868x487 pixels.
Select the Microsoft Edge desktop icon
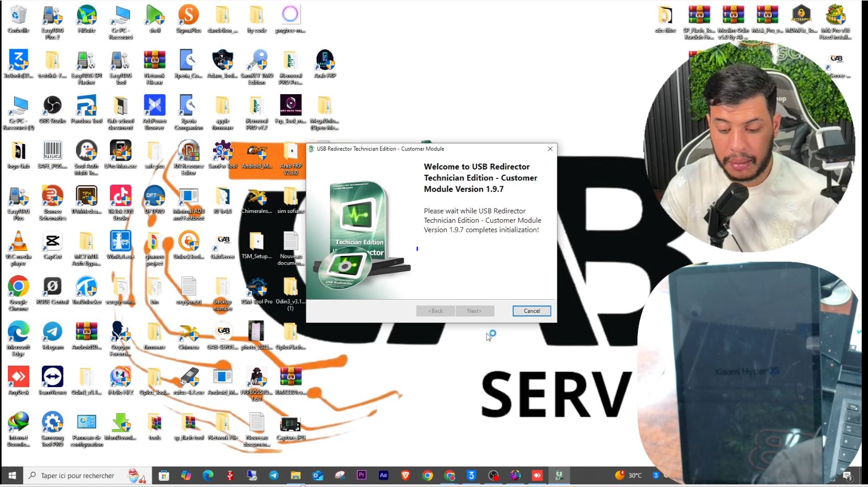(18, 339)
